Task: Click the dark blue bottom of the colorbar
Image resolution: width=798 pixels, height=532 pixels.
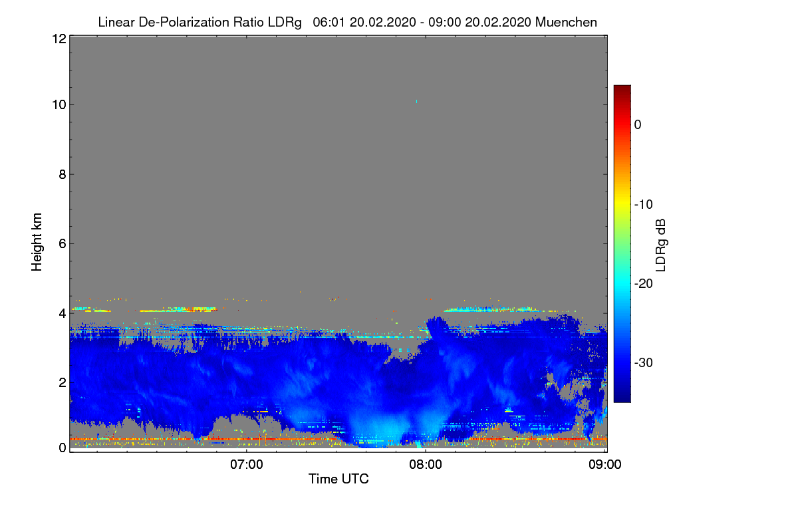Action: pyautogui.click(x=622, y=396)
